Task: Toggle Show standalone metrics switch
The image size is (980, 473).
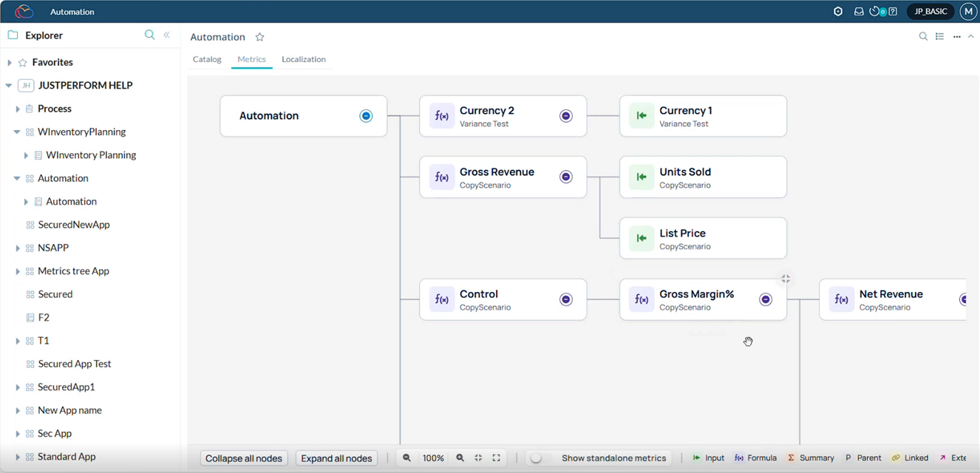Action: pyautogui.click(x=537, y=458)
